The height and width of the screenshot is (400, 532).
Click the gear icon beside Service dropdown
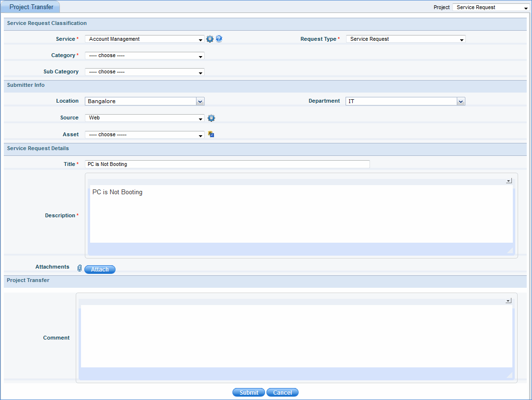pyautogui.click(x=210, y=39)
